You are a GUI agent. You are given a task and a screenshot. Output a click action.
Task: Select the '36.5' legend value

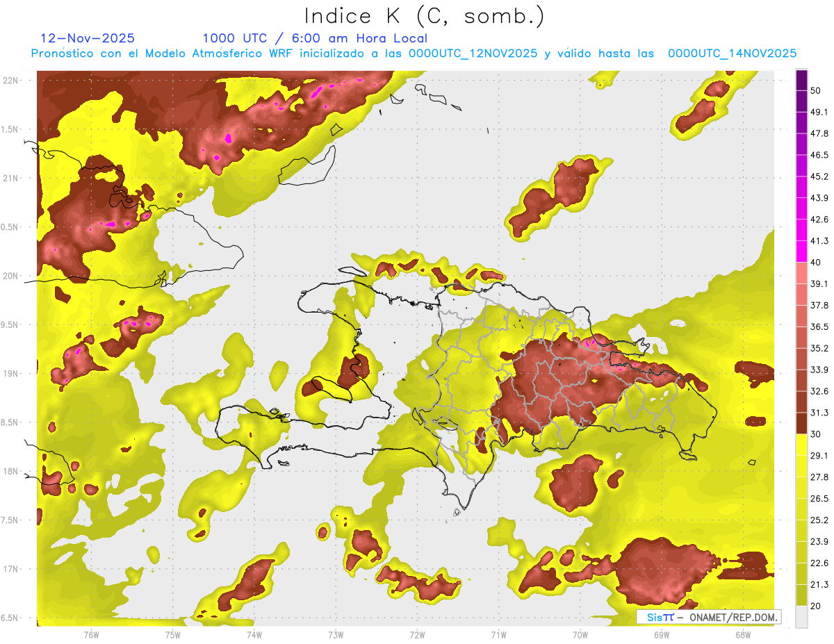coord(819,327)
